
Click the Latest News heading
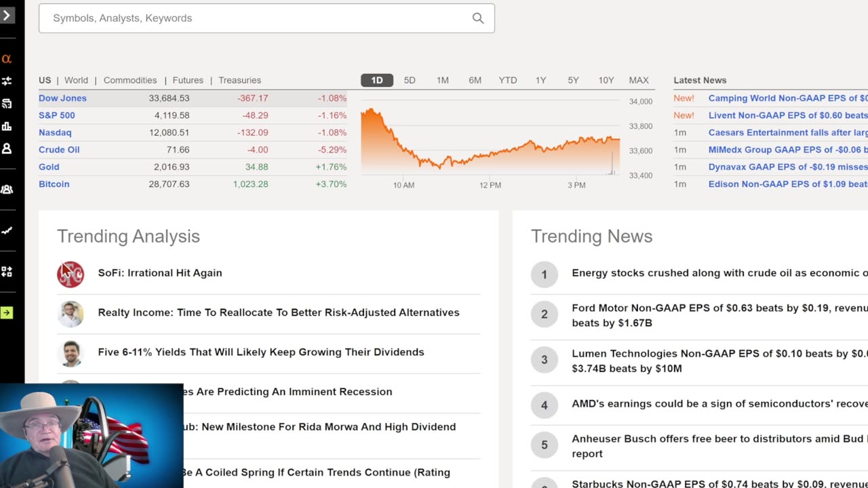700,80
